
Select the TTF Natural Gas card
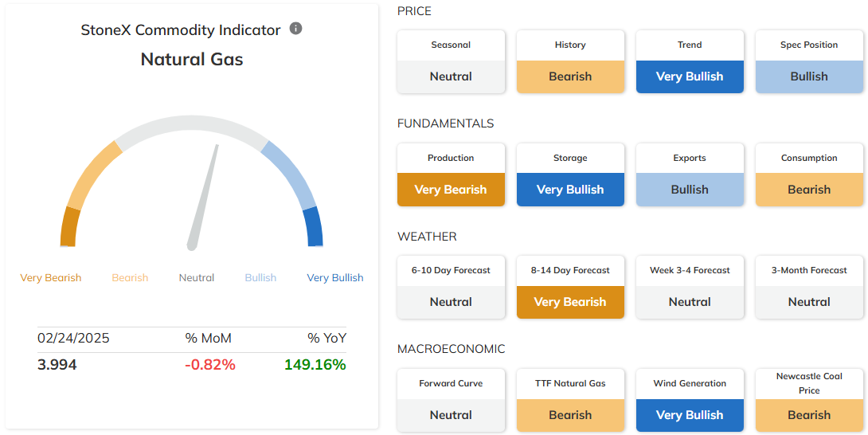tap(570, 400)
